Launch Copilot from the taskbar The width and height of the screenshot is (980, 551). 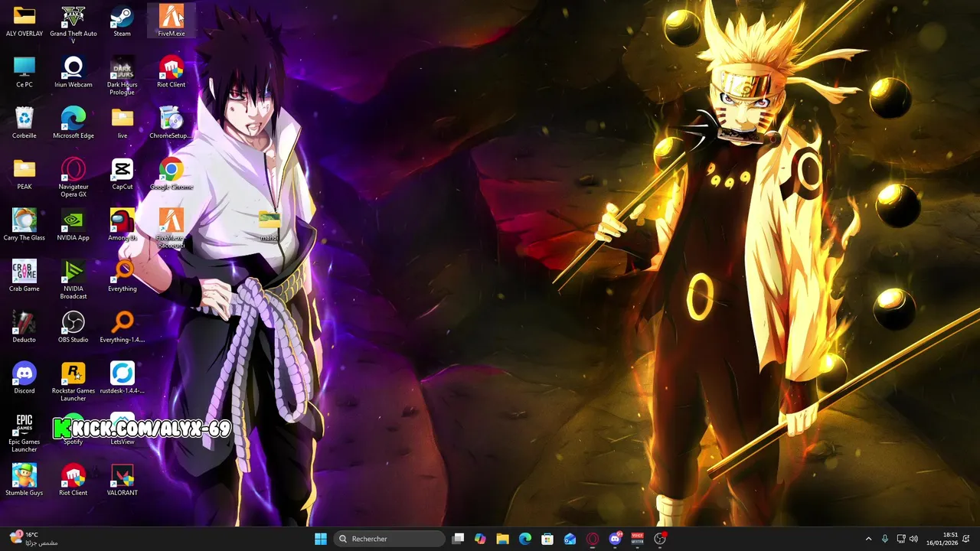[x=480, y=539]
